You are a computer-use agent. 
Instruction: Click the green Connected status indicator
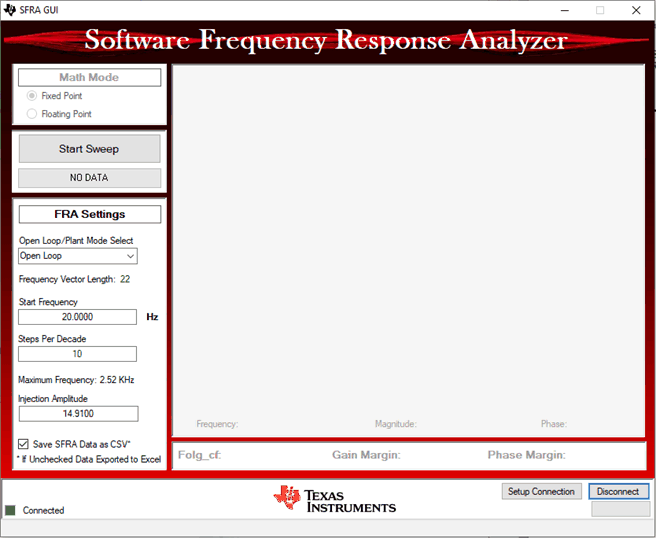pyautogui.click(x=11, y=510)
